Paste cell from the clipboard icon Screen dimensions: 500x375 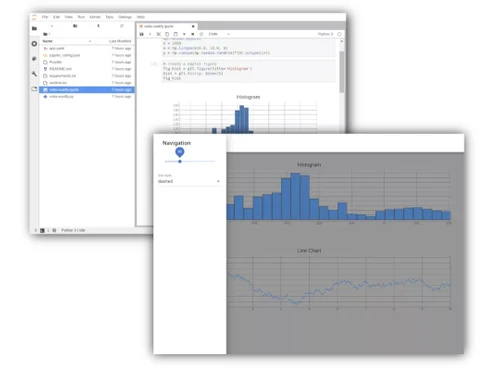pos(176,34)
